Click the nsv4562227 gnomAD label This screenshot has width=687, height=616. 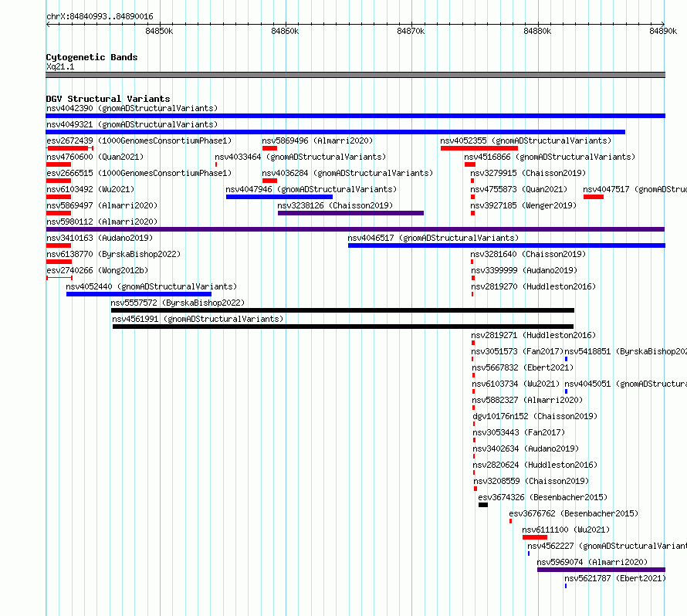click(607, 546)
